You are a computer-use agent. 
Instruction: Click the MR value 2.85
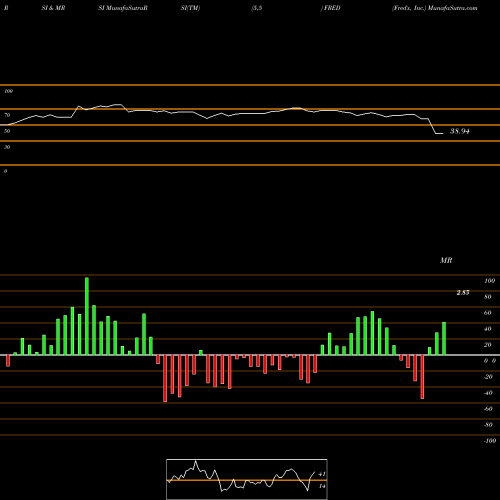pos(463,293)
